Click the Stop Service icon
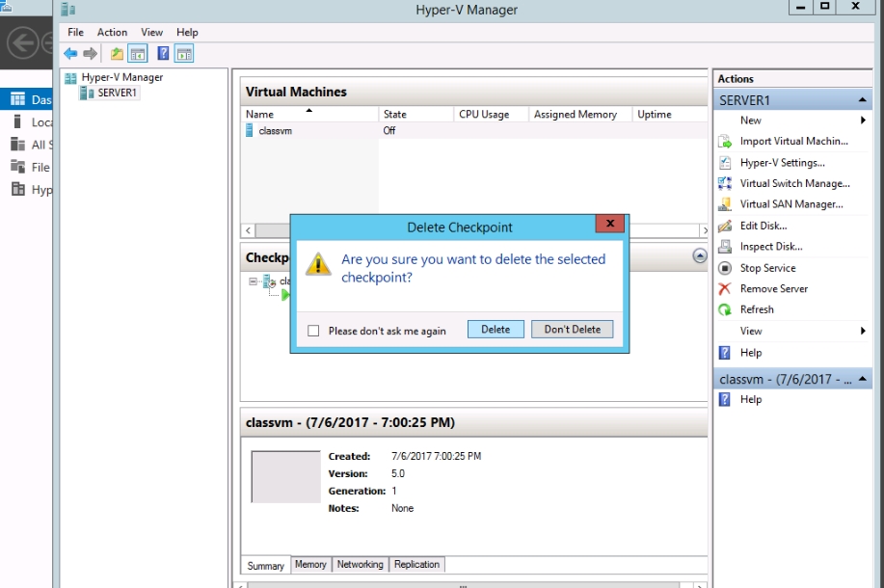This screenshot has height=588, width=884. pos(724,268)
